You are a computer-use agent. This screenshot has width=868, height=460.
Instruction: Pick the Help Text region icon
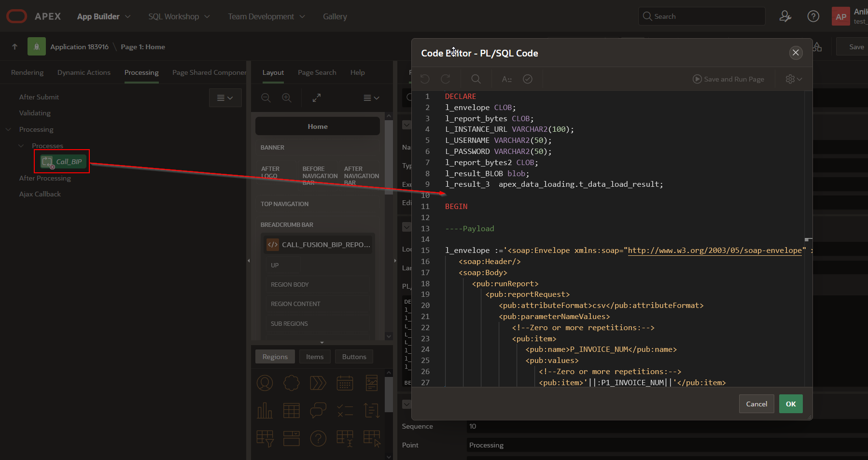[318, 438]
